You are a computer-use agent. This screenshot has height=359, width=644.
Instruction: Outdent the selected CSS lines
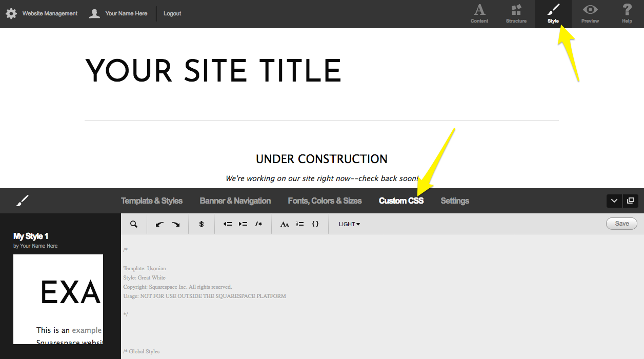pyautogui.click(x=228, y=224)
